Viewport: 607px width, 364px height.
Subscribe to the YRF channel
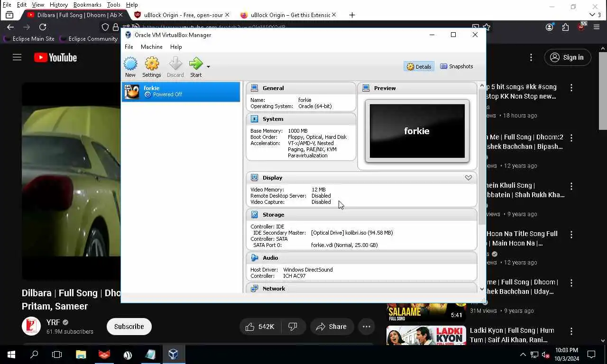[129, 327]
